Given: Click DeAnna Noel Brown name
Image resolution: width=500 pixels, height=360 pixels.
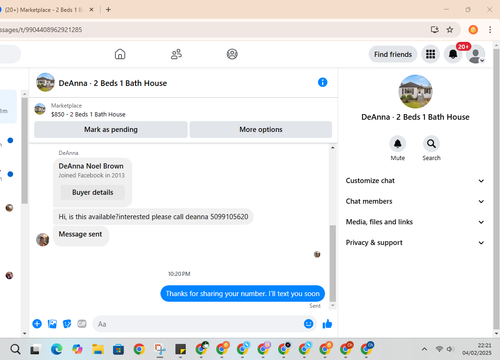Looking at the screenshot, I should pyautogui.click(x=91, y=166).
